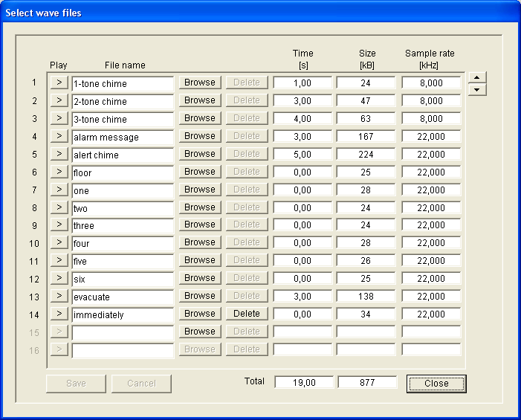
Task: Click the floor file name field
Action: click(123, 173)
